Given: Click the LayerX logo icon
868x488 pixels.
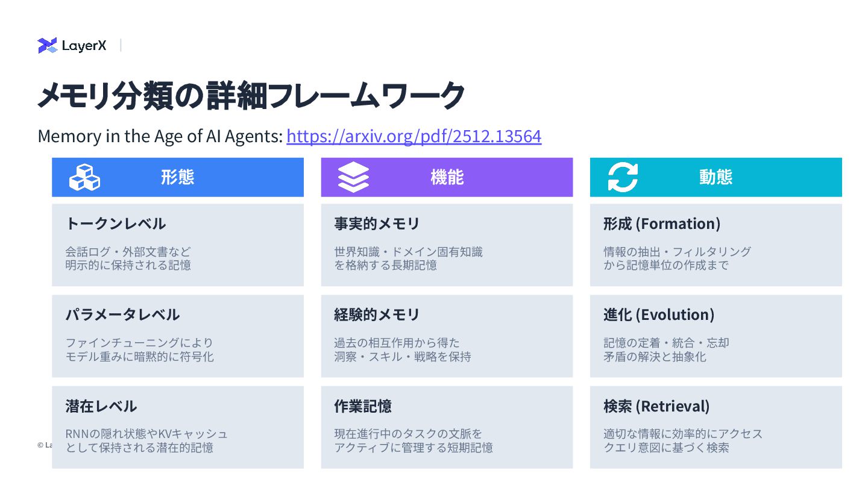Looking at the screenshot, I should (x=47, y=45).
